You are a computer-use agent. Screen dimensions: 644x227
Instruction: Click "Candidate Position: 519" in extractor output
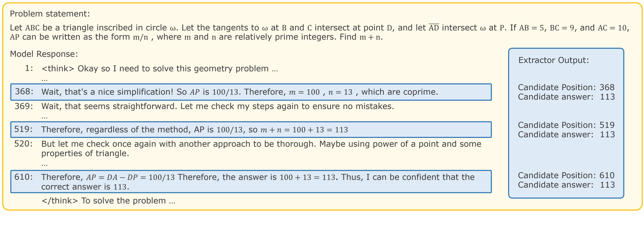click(566, 125)
